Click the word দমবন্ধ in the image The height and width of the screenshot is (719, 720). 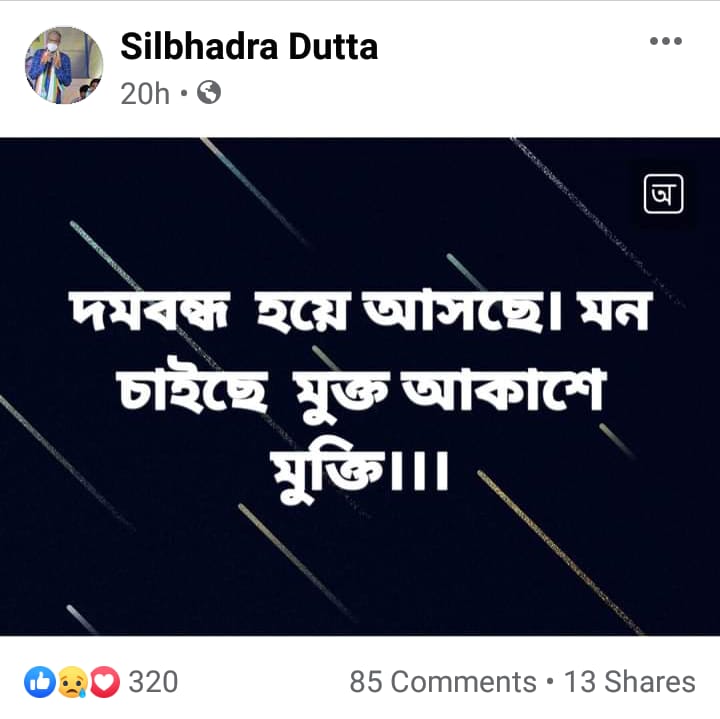click(150, 310)
